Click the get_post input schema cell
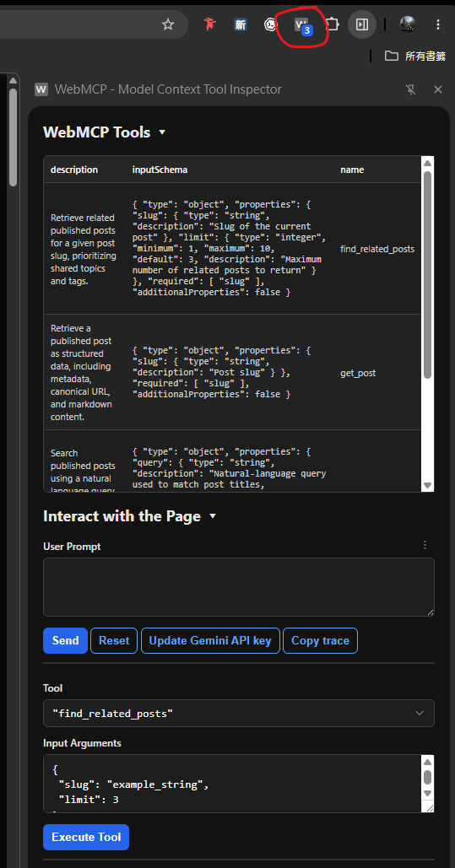Viewport: 455px width, 868px height. click(230, 373)
